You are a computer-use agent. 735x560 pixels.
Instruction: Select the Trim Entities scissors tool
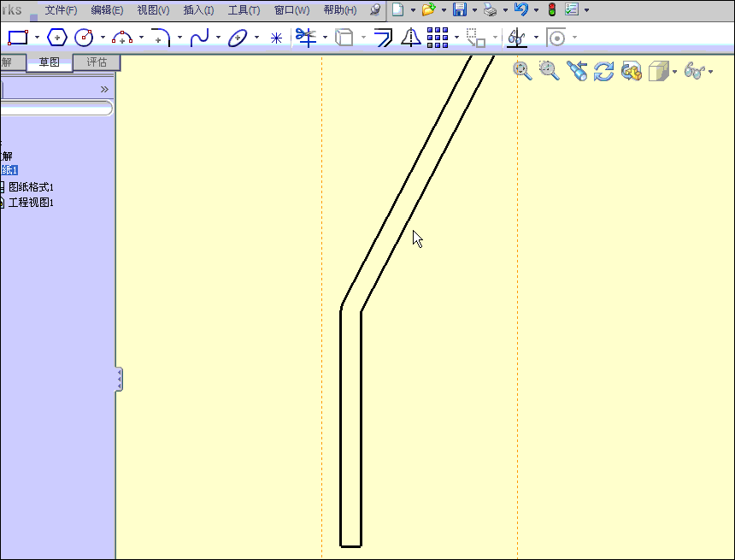[306, 38]
